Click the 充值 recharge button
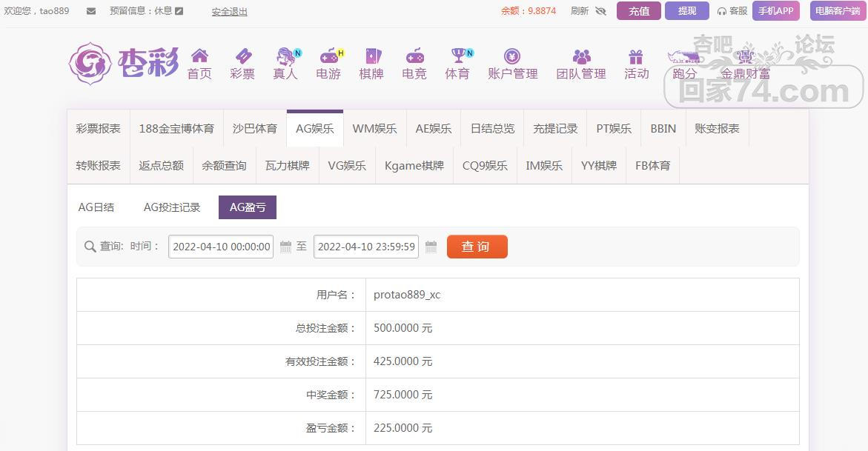This screenshot has width=868, height=451. [x=638, y=11]
